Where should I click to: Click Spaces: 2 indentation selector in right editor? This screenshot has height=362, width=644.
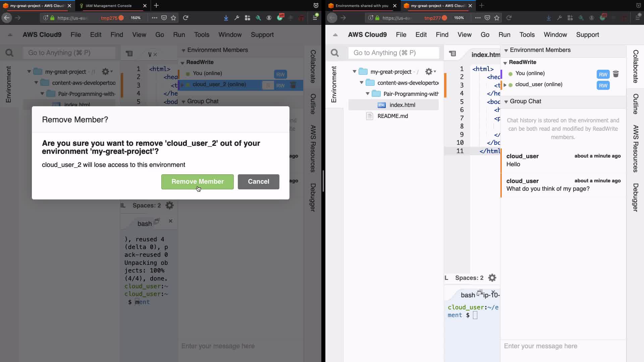[x=469, y=278]
